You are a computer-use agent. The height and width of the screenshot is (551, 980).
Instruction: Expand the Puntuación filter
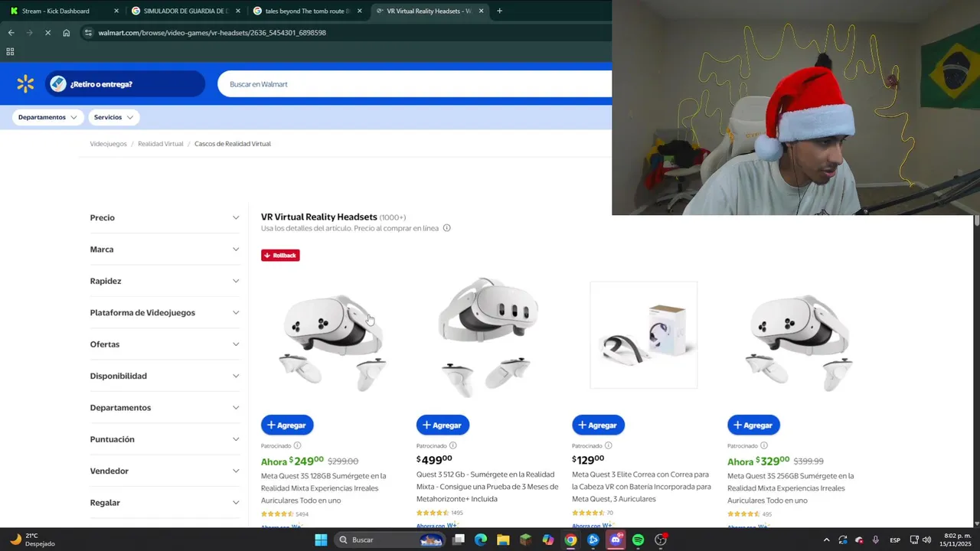[x=165, y=439]
